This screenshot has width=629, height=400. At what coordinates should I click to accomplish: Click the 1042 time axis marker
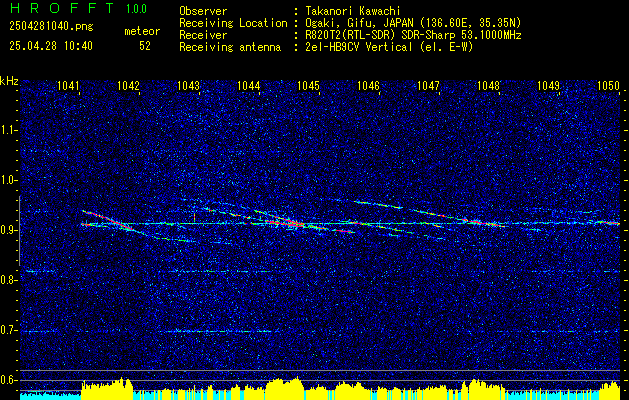pyautogui.click(x=128, y=86)
